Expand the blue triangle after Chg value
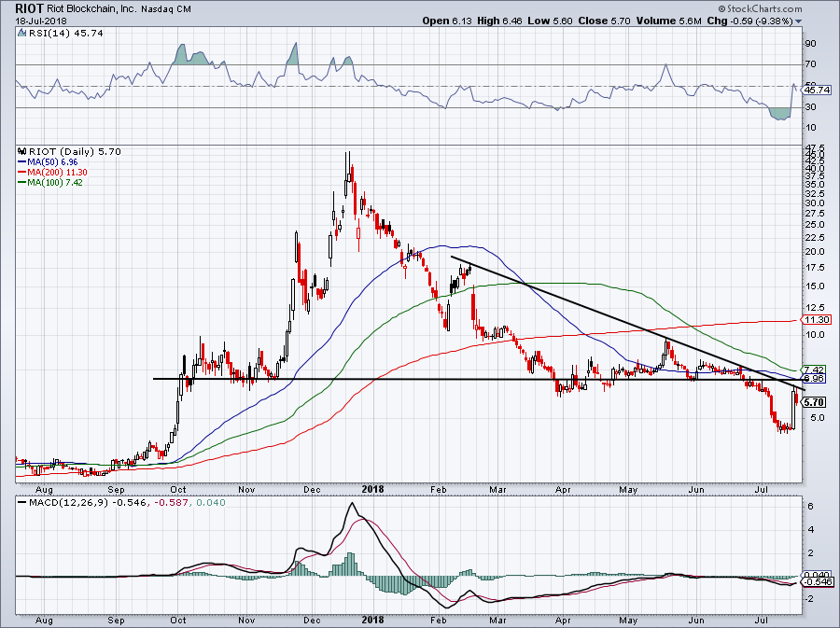 799,22
